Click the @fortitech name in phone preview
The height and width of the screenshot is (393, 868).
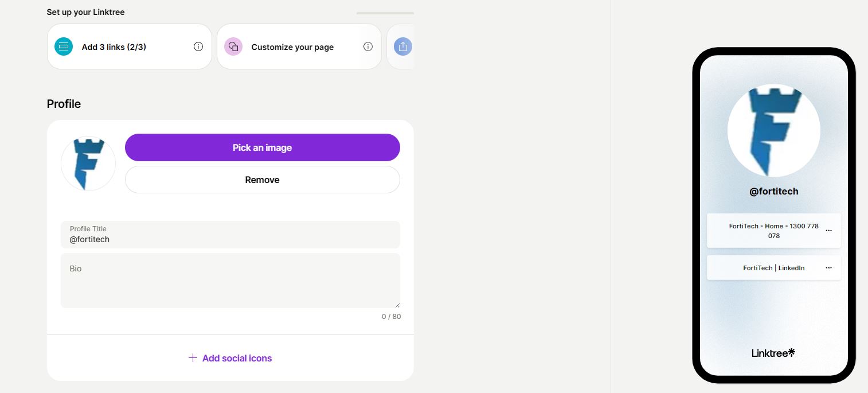774,191
